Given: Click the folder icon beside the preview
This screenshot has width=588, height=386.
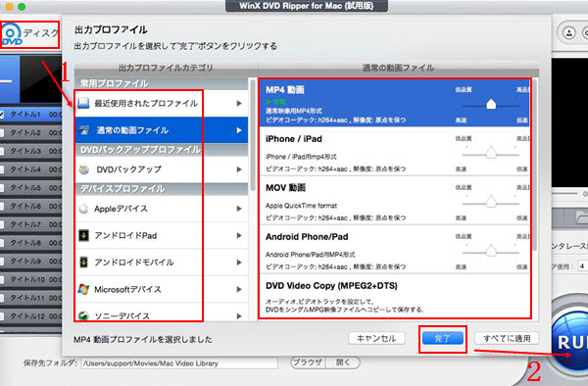Looking at the screenshot, I should point(581,217).
